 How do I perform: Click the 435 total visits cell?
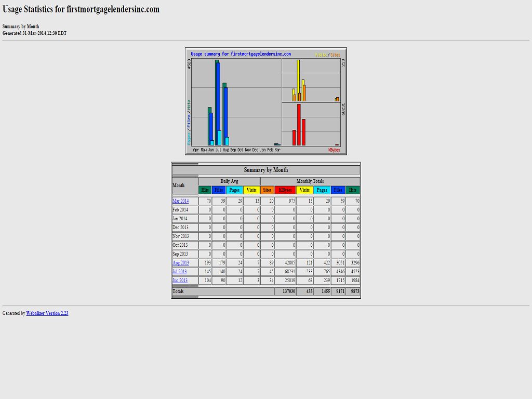tap(304, 291)
